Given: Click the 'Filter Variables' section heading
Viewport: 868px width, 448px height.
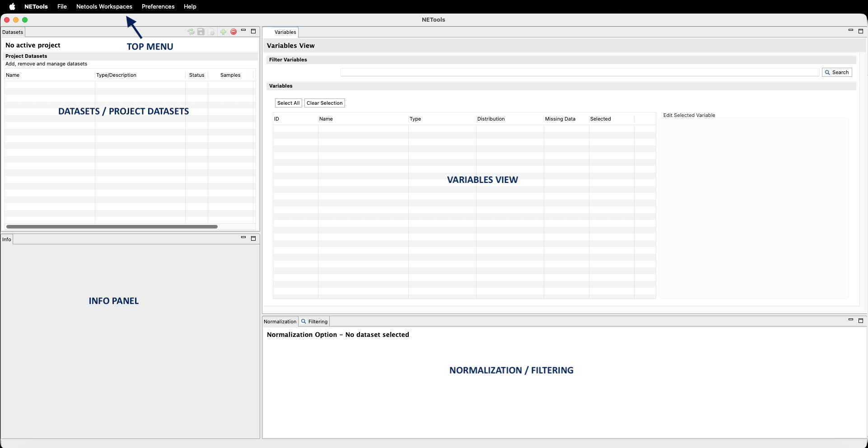Looking at the screenshot, I should 288,60.
